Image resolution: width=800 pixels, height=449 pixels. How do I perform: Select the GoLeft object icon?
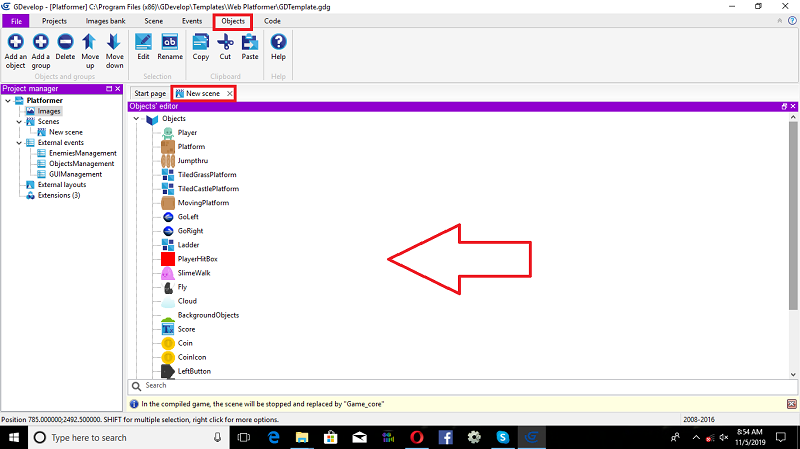168,217
